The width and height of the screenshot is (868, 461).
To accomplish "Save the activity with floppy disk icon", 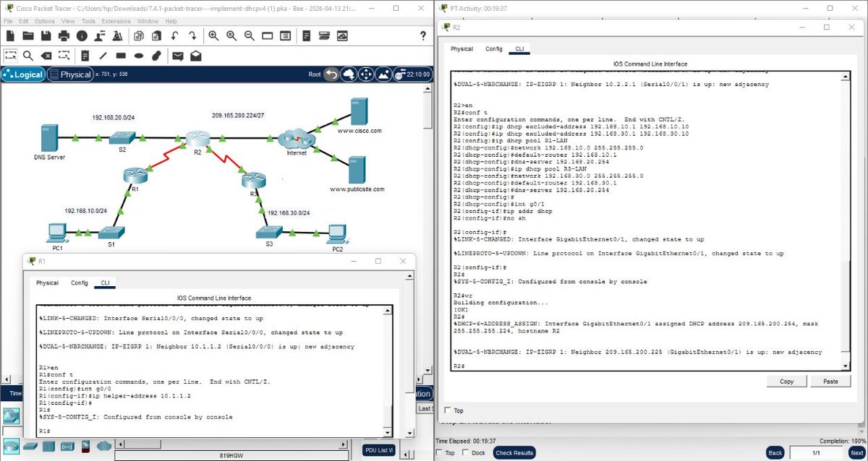I will (x=46, y=35).
